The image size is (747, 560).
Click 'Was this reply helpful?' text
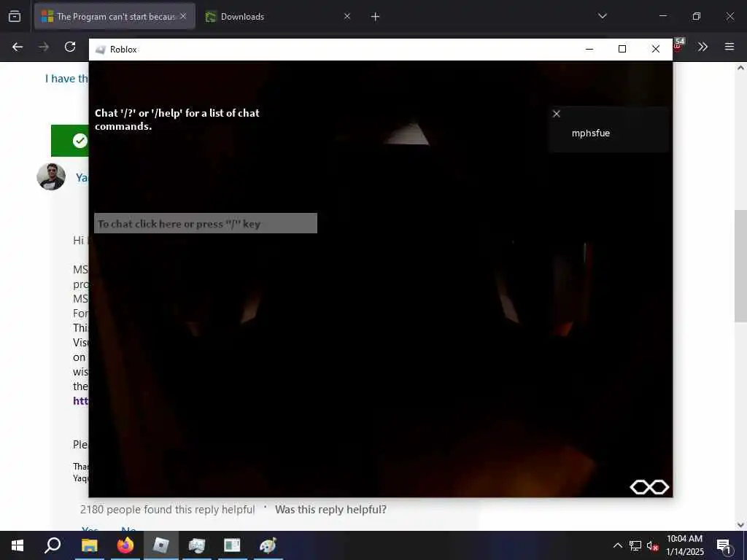point(330,510)
